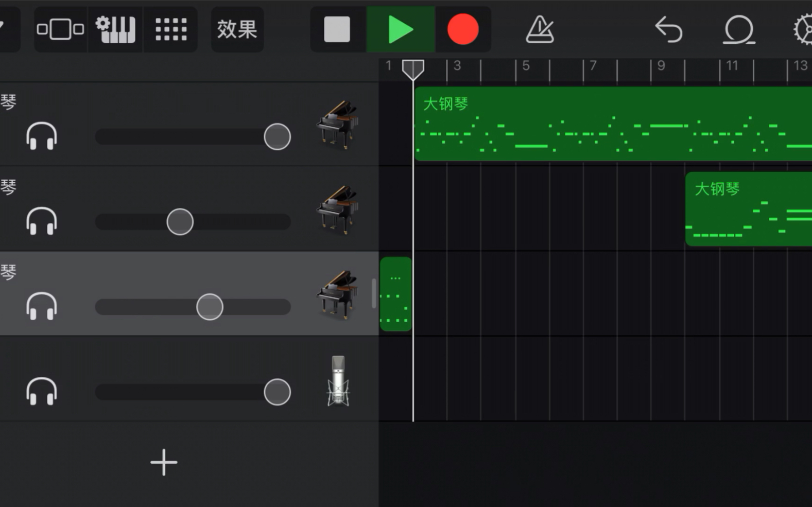Tap bar 11 on the ruler

click(732, 66)
